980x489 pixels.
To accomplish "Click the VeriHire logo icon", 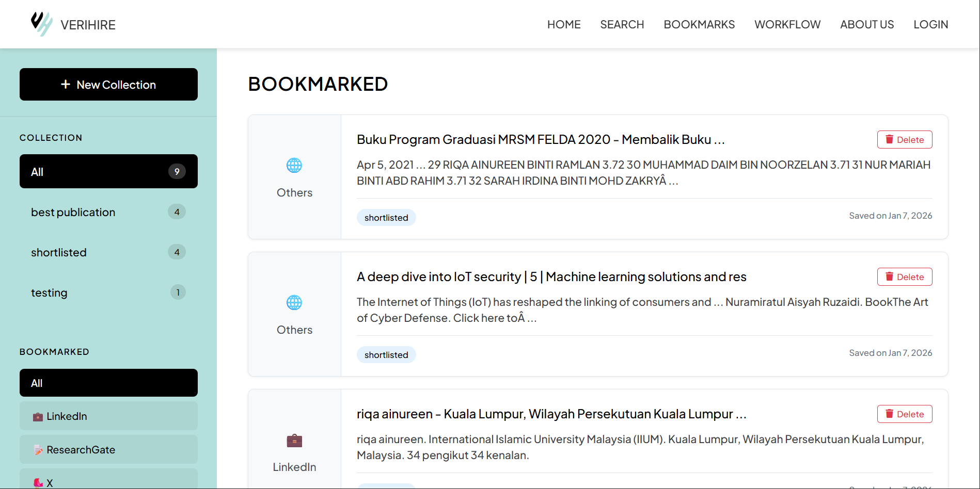I will pyautogui.click(x=41, y=24).
